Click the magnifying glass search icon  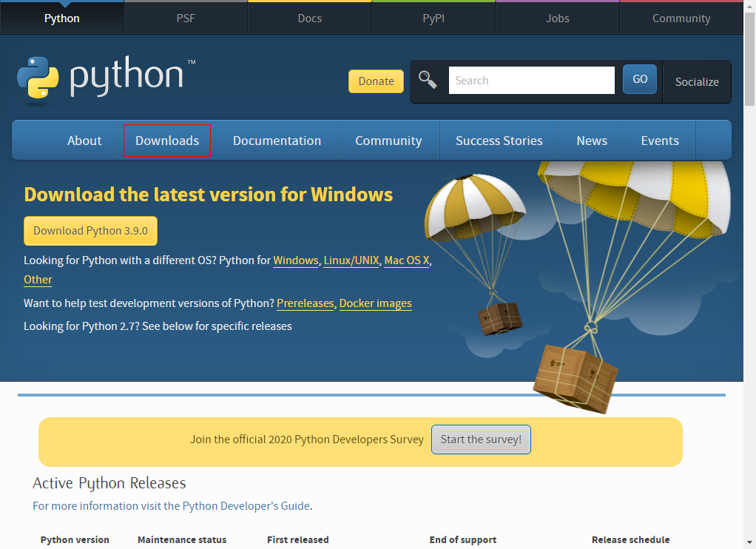coord(428,80)
